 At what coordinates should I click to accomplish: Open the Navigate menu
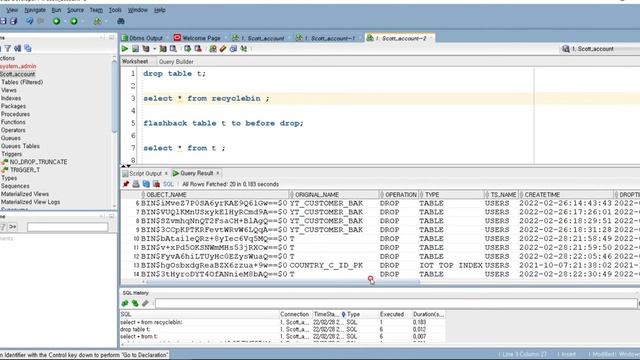tap(35, 10)
